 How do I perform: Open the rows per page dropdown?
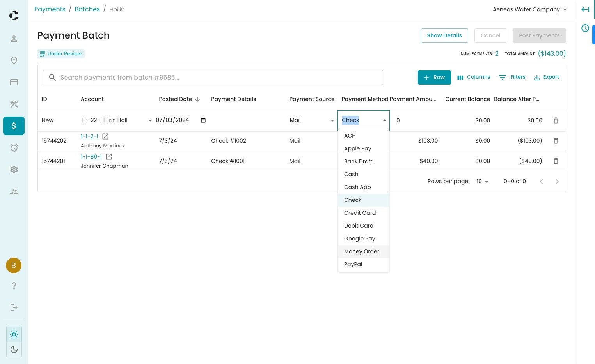pos(482,182)
